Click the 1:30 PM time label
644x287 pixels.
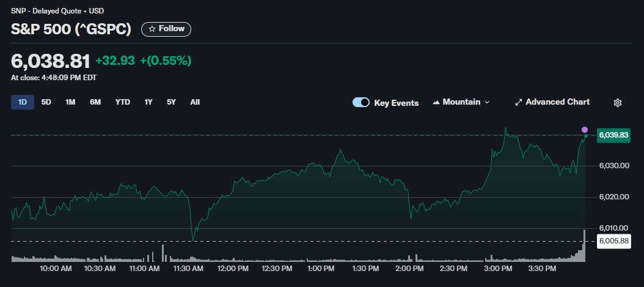coord(367,269)
